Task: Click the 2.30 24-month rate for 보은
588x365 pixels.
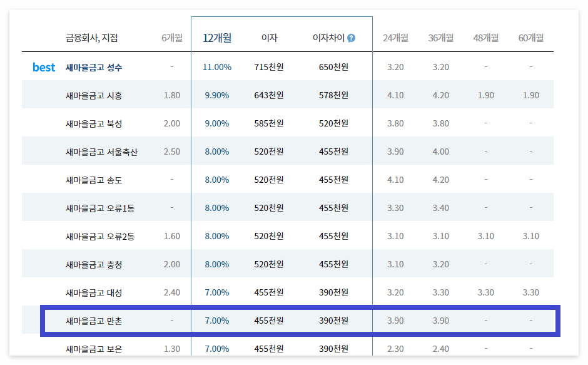Action: pyautogui.click(x=395, y=349)
